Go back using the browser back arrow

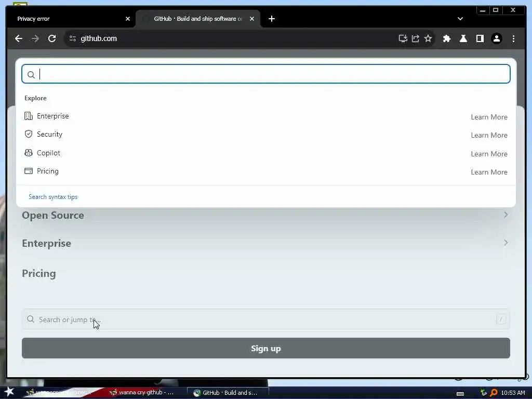pyautogui.click(x=19, y=38)
